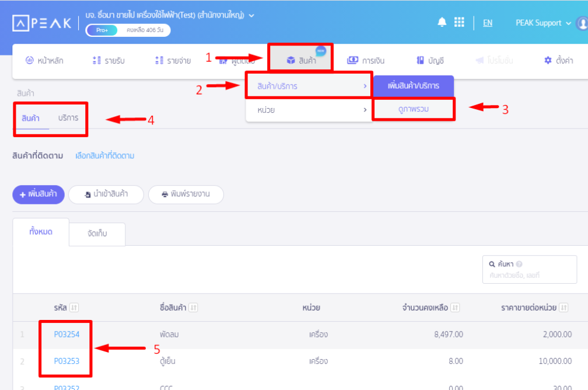The height and width of the screenshot is (390, 588).
Task: Click the เพิ่มสินค้า button
Action: [38, 194]
